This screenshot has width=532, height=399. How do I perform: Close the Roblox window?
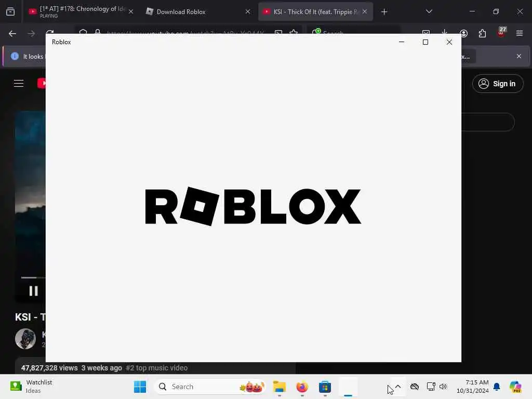tap(449, 42)
